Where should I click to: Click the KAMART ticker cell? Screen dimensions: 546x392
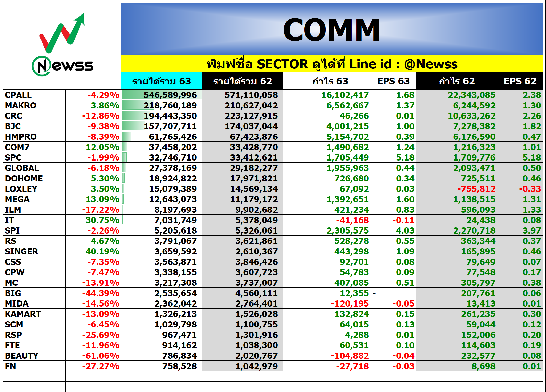click(34, 314)
